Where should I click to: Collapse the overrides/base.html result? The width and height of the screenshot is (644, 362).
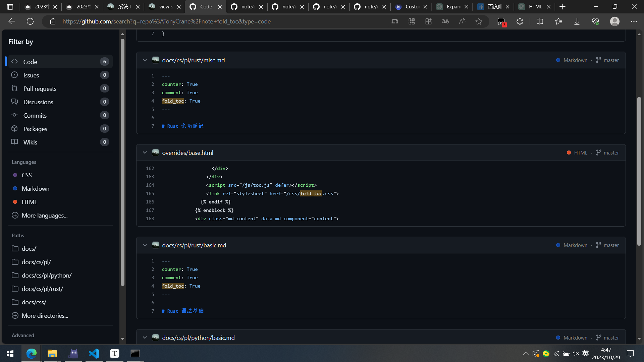click(x=145, y=153)
